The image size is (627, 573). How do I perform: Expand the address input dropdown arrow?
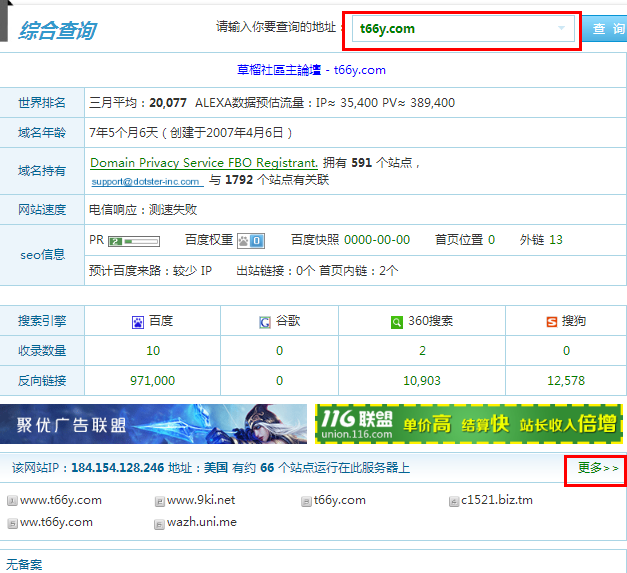point(562,29)
